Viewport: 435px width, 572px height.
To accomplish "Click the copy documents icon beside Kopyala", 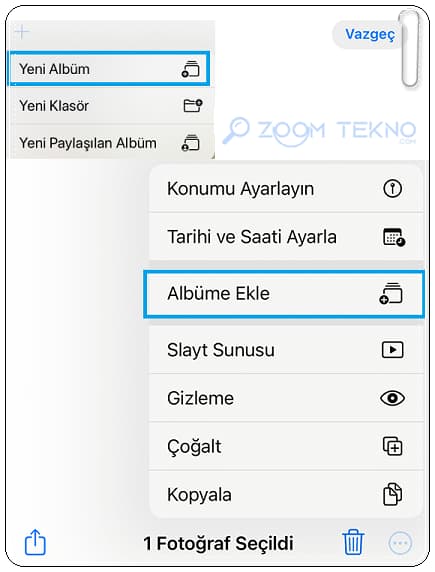I will coord(393,494).
